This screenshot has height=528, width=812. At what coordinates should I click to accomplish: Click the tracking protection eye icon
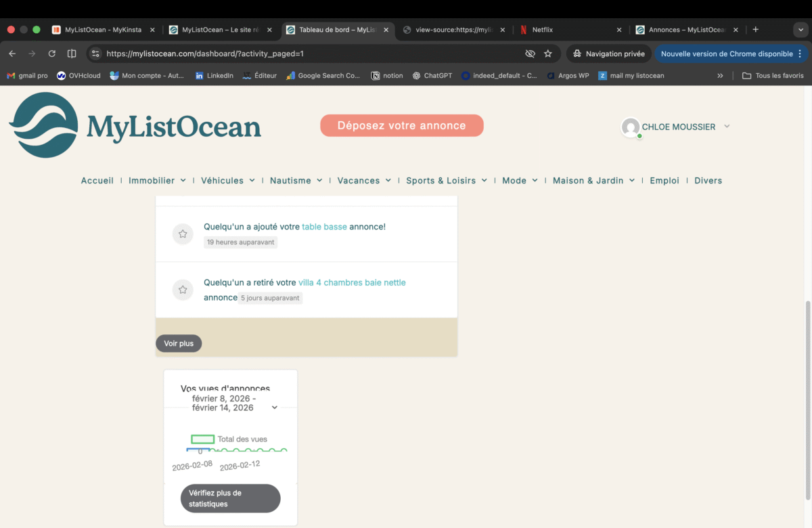530,53
